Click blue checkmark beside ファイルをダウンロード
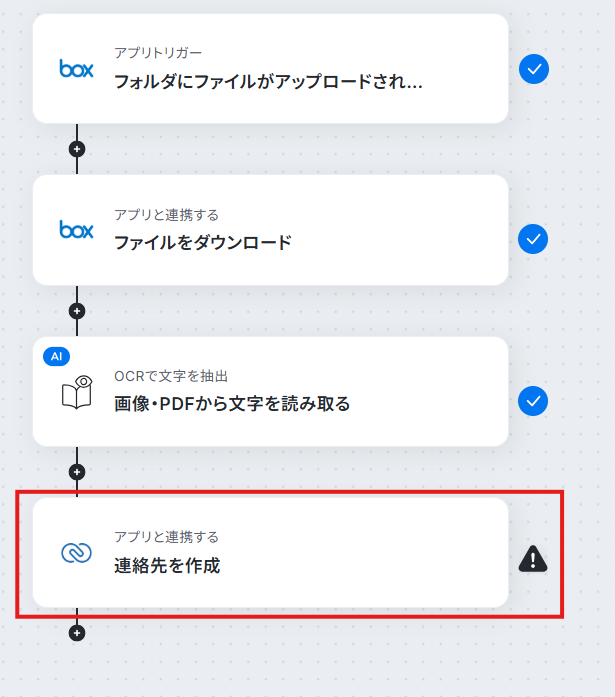 click(533, 239)
